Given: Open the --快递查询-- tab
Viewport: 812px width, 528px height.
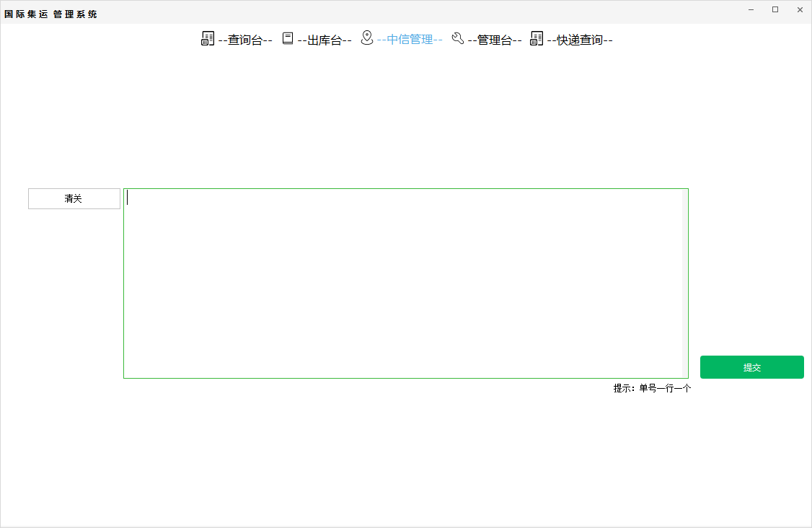Looking at the screenshot, I should pyautogui.click(x=580, y=40).
